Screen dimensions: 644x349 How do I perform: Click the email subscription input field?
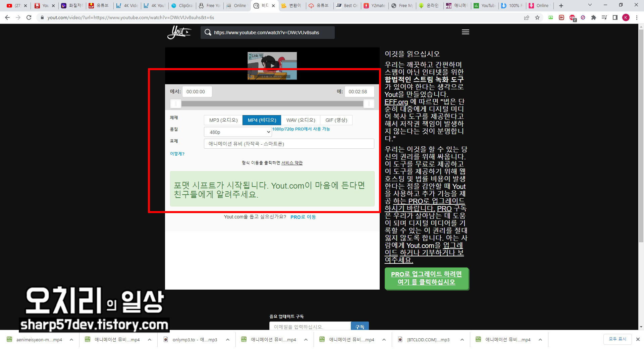coord(310,326)
